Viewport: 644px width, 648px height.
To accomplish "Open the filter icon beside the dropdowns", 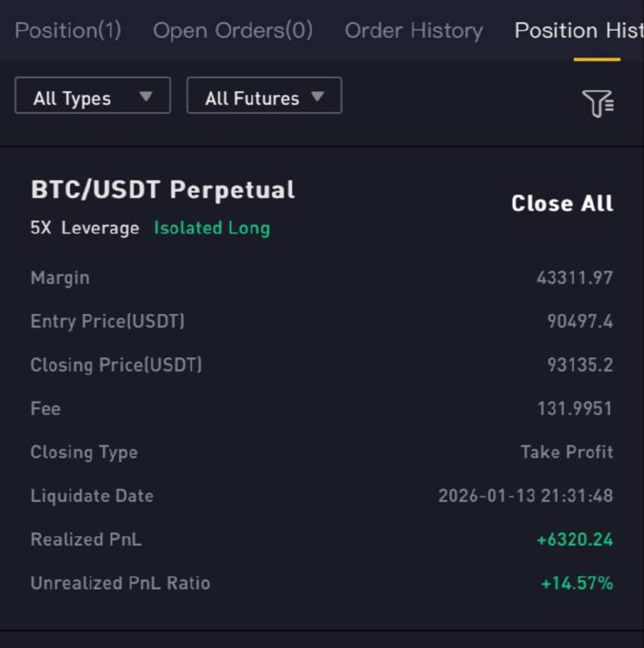I will (x=598, y=103).
